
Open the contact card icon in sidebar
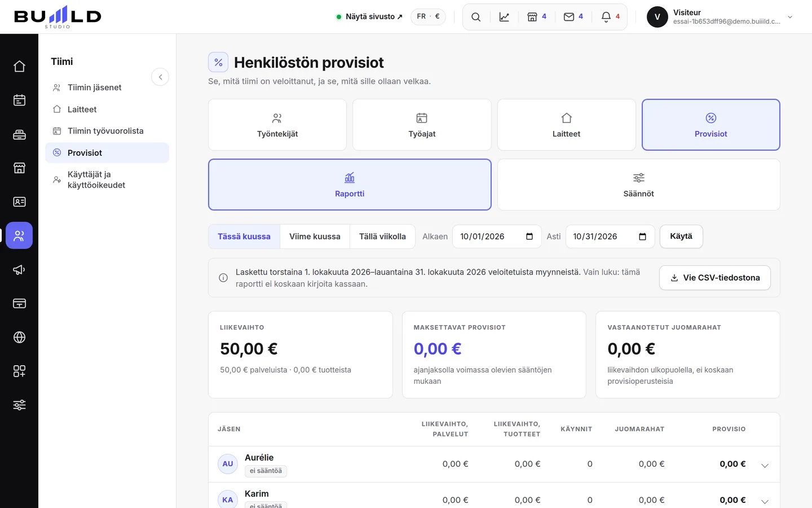(19, 202)
